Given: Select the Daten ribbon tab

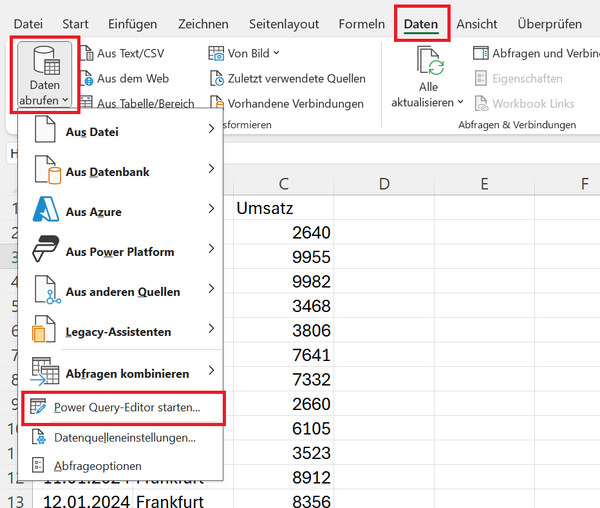Looking at the screenshot, I should point(421,24).
